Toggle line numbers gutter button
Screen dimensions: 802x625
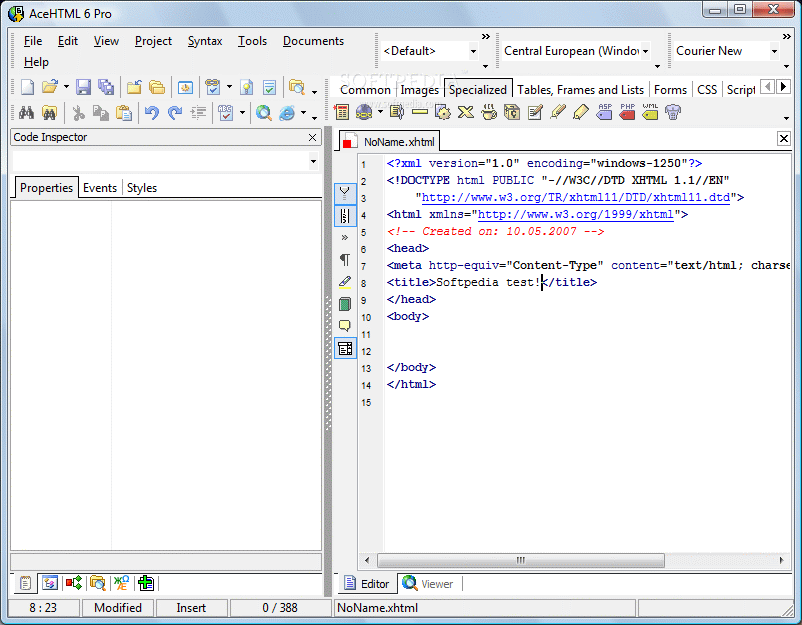[x=345, y=215]
